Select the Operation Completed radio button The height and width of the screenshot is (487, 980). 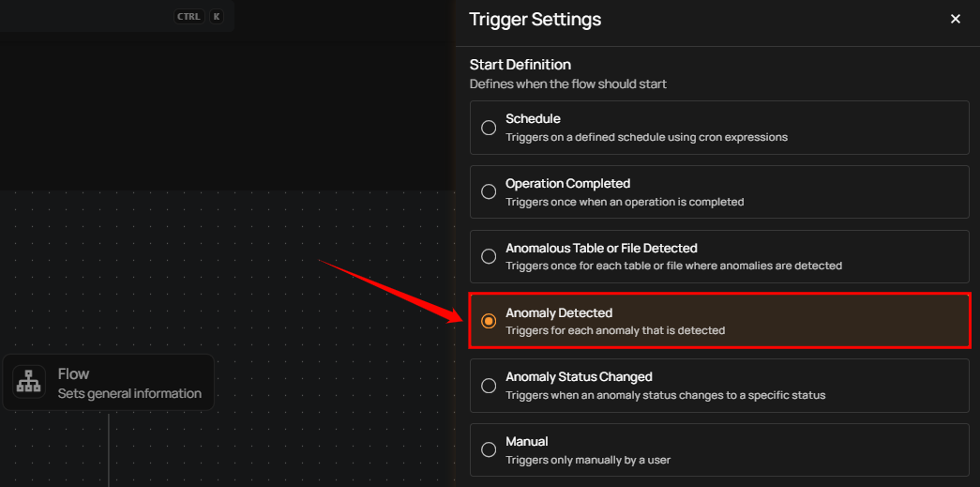pyautogui.click(x=489, y=191)
